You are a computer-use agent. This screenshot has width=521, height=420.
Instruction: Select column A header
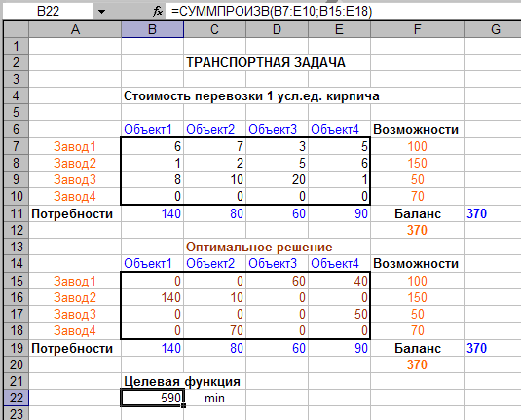[75, 29]
